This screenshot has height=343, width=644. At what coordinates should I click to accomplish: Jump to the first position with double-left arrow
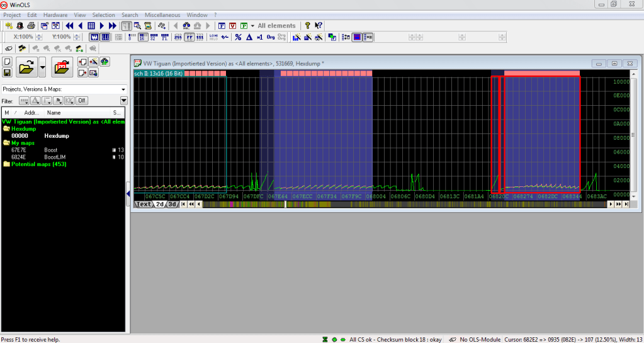69,26
